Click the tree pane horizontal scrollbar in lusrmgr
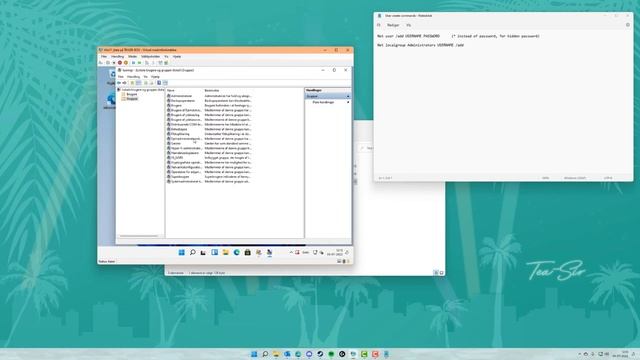The width and height of the screenshot is (640, 360). 139,236
